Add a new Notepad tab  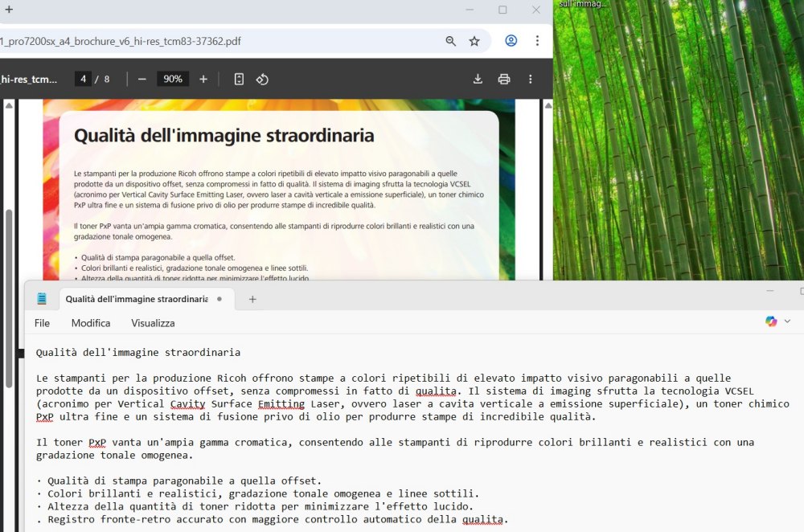coord(252,299)
